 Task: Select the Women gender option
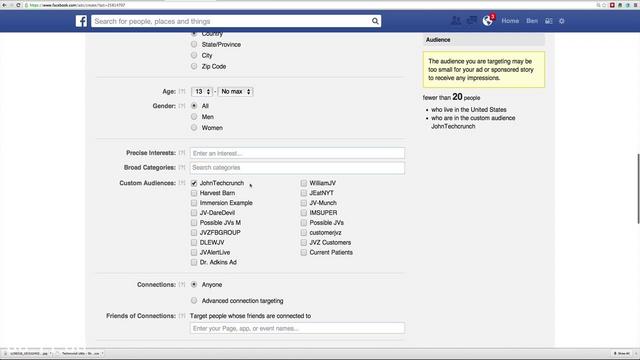(x=194, y=128)
